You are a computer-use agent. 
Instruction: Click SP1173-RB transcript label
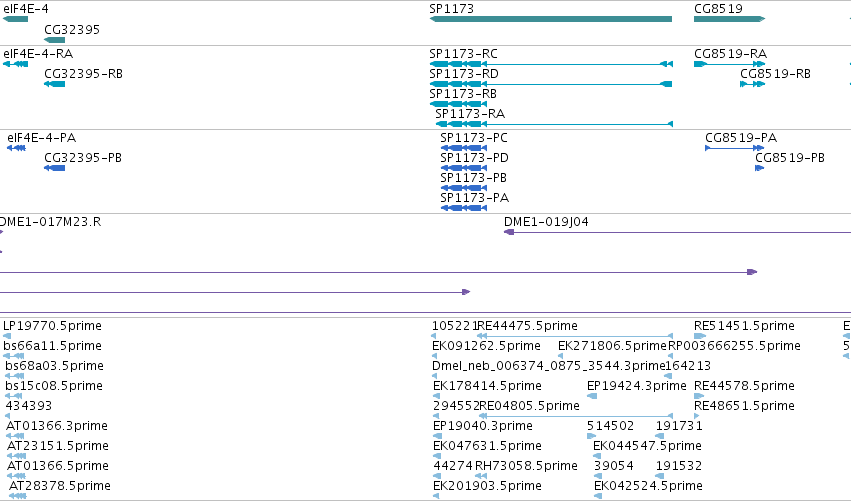point(463,94)
